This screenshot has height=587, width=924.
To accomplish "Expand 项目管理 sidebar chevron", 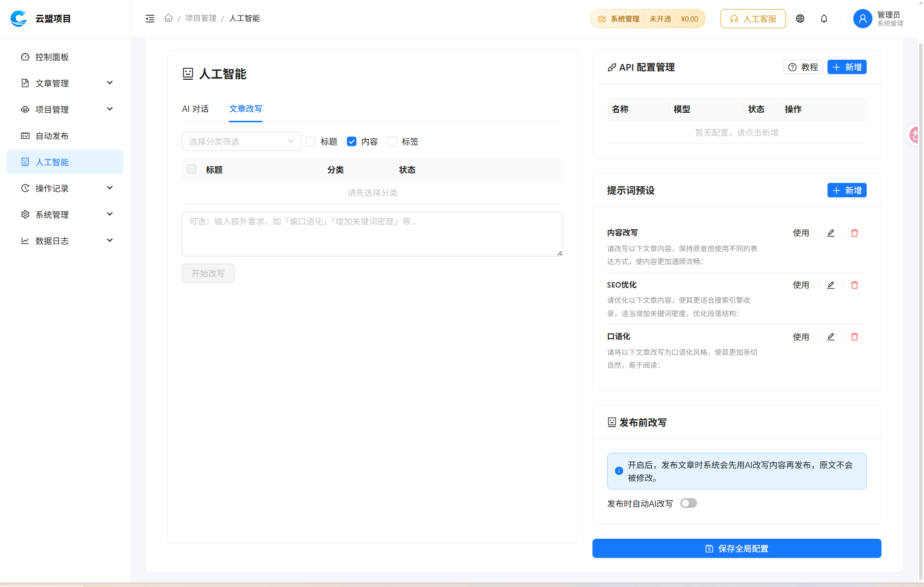I will (x=110, y=109).
